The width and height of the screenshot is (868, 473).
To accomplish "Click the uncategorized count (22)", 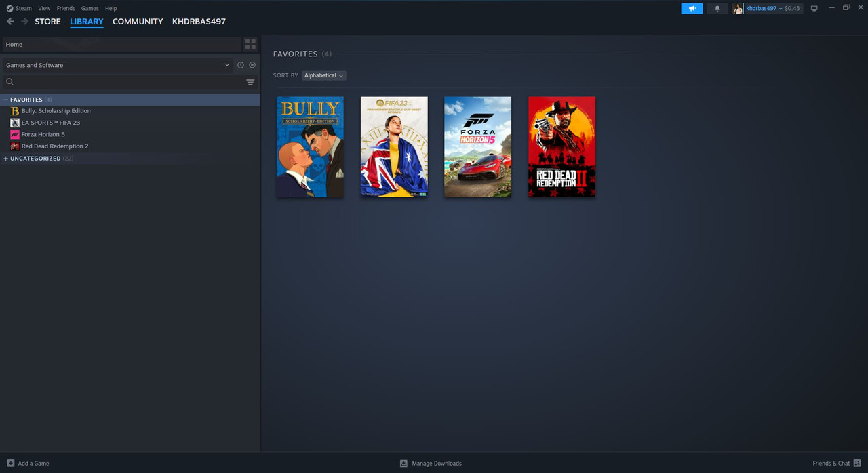I will point(68,159).
